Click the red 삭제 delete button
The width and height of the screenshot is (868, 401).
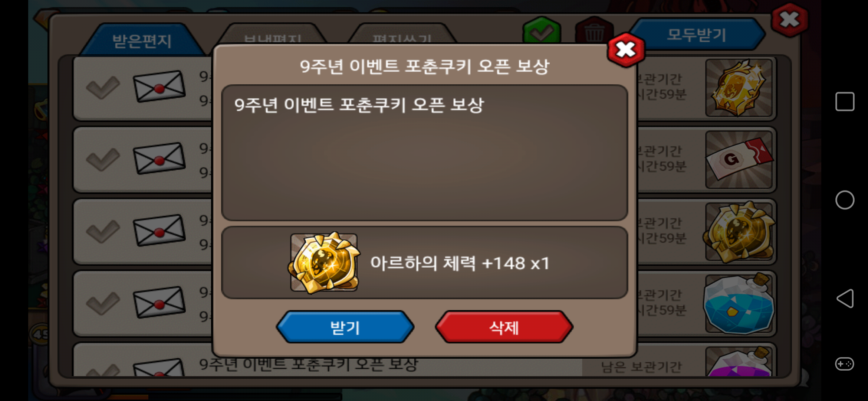(504, 327)
